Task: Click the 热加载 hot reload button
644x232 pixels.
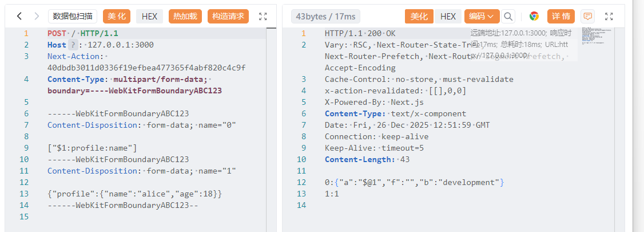Action: 185,17
